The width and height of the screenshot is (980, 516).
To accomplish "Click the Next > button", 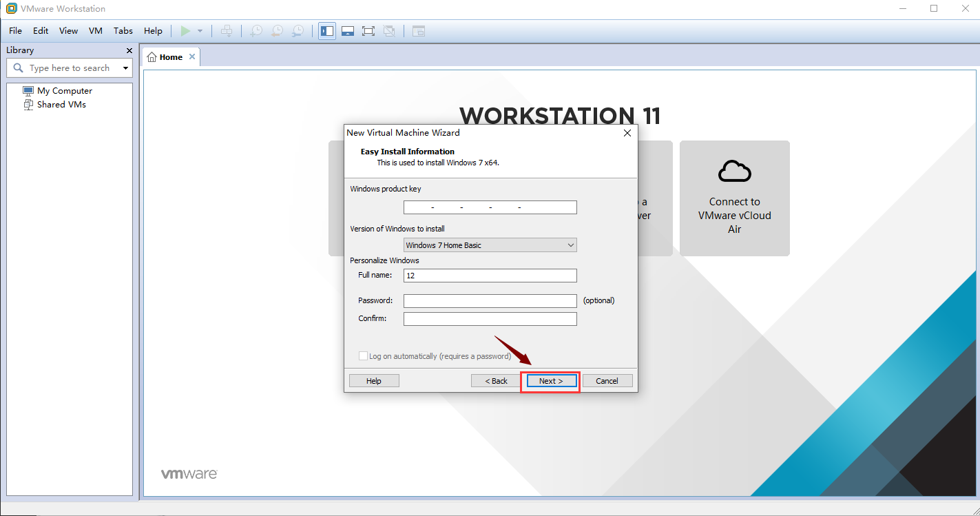I will [x=551, y=381].
